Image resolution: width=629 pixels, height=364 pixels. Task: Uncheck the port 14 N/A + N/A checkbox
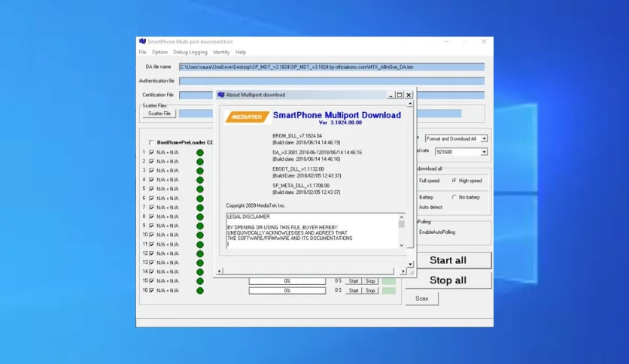(151, 271)
